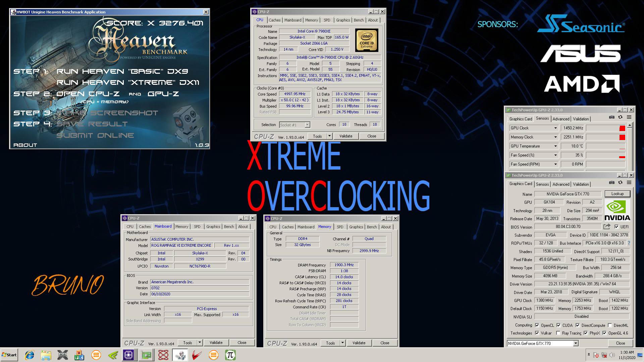The height and width of the screenshot is (362, 644).
Task: Take a screenshot in the GPU-Z Sensors window
Action: pos(612,117)
